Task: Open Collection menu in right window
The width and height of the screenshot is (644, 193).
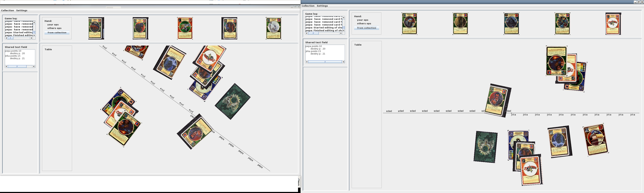Action: (x=308, y=6)
